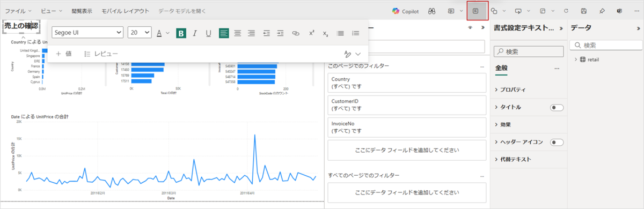Toggle underline text formatting

click(x=209, y=33)
